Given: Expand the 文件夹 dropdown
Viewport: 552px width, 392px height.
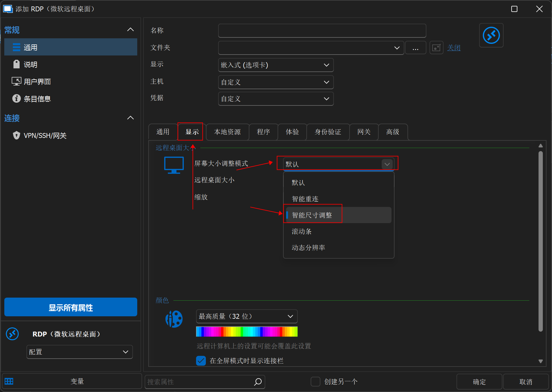Looking at the screenshot, I should [x=397, y=48].
